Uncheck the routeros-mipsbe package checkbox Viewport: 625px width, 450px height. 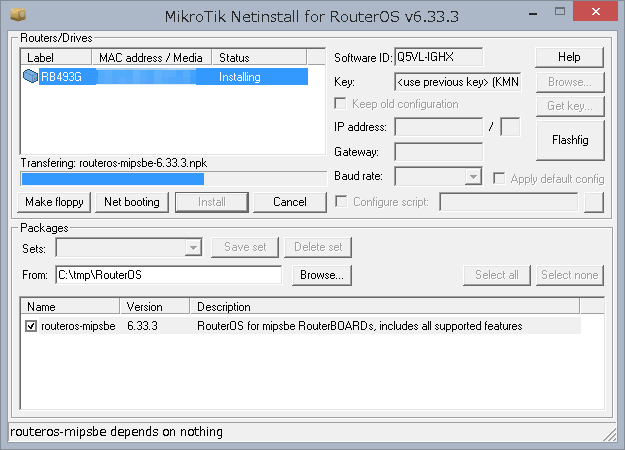(31, 326)
